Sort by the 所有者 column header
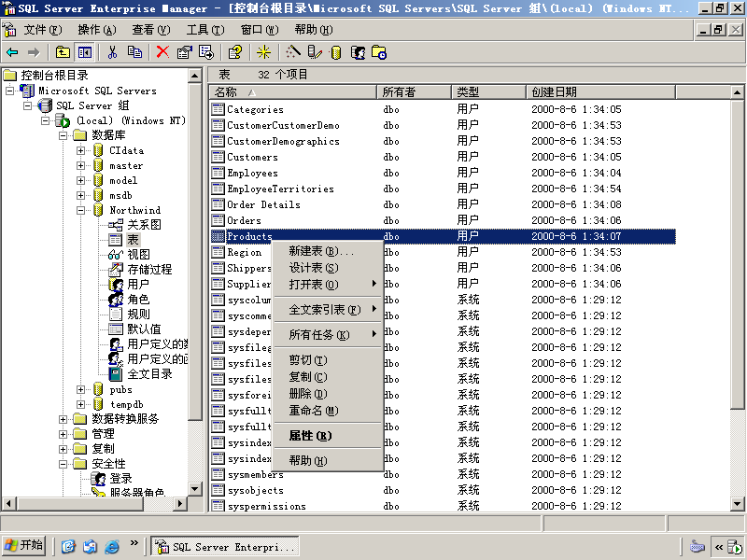This screenshot has height=560, width=747. [x=414, y=91]
